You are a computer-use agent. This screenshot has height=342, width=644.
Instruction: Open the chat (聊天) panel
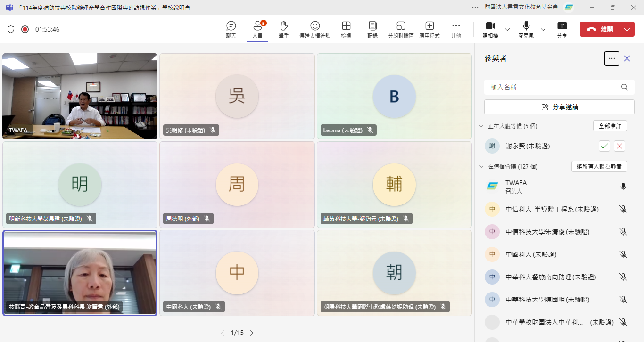pos(231,29)
